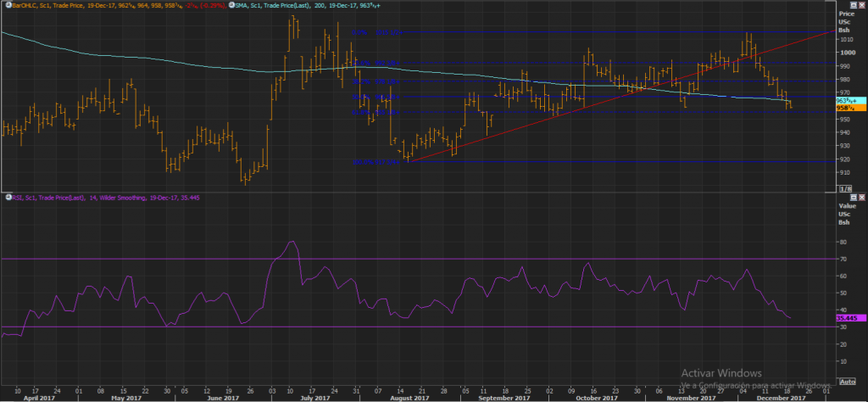Screen dimensions: 868x402
Task: Click the October 2017 month label
Action: 598,398
